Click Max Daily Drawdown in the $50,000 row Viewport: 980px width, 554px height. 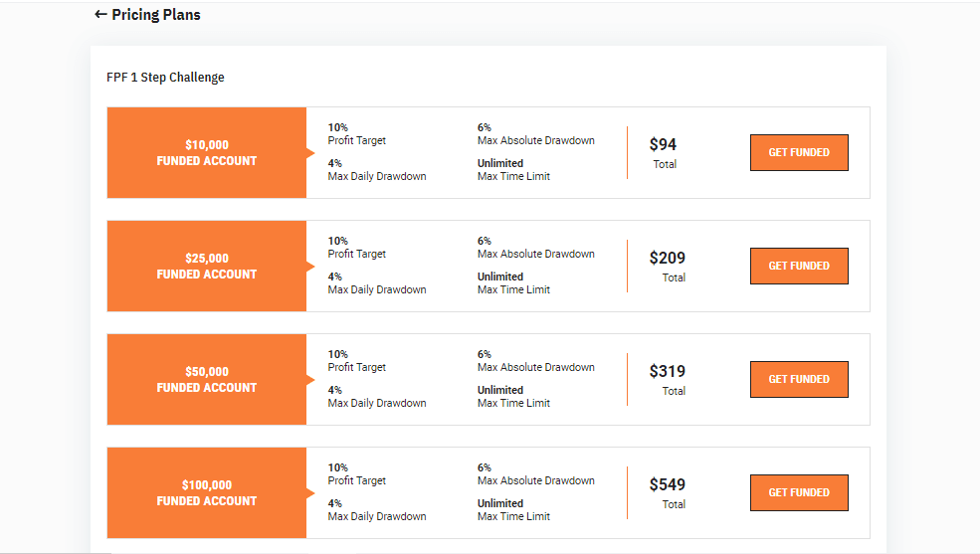tap(377, 403)
